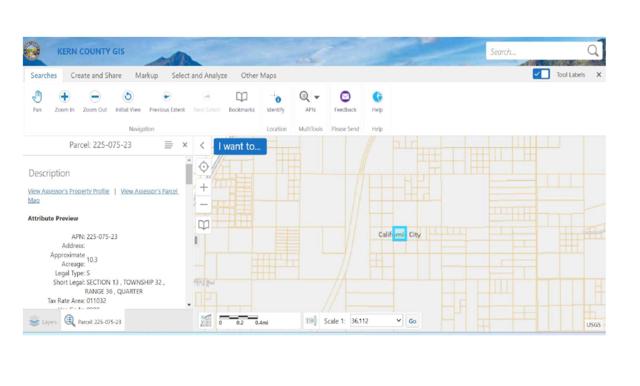This screenshot has height=386, width=640.
Task: Open the parcel panel actions menu icon
Action: [x=168, y=145]
